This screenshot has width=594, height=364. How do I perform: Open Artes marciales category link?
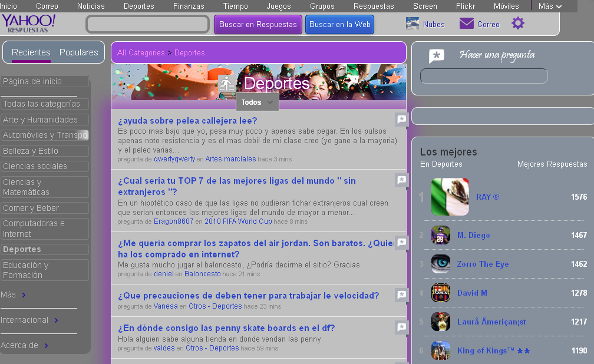231,159
